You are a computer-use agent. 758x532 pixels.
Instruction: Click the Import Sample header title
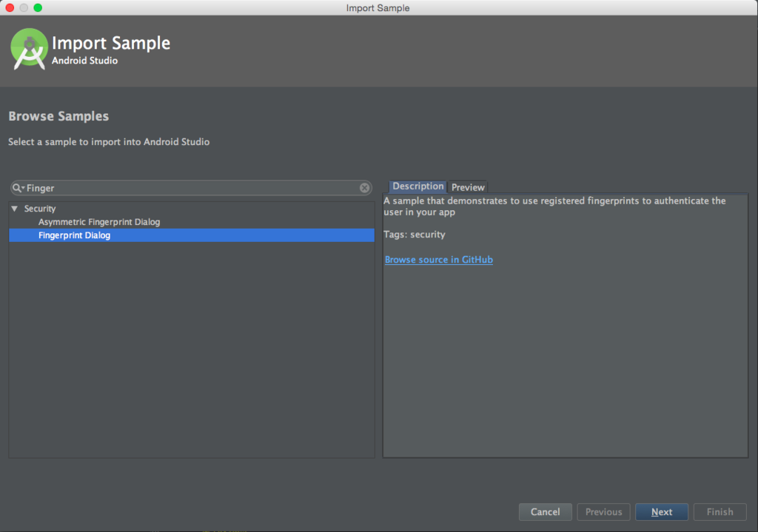coord(111,43)
